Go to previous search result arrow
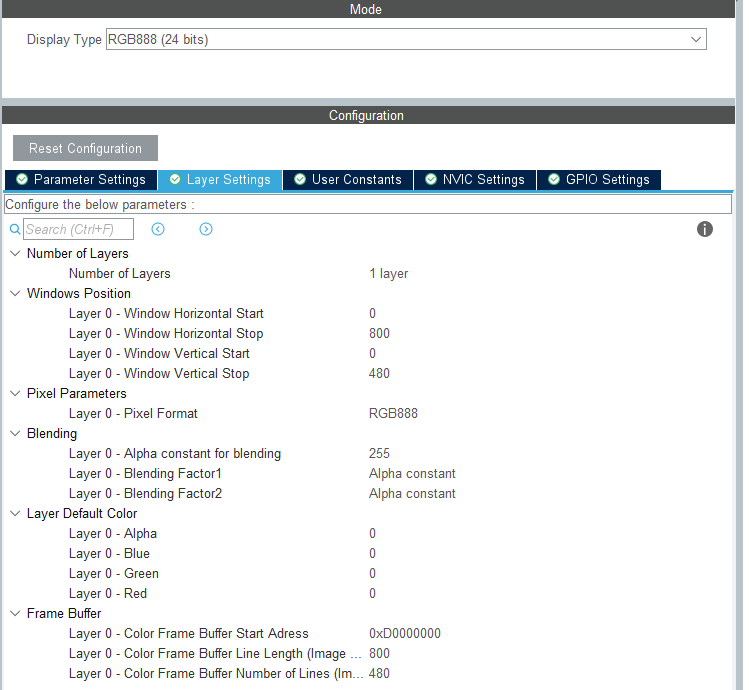 coord(158,229)
